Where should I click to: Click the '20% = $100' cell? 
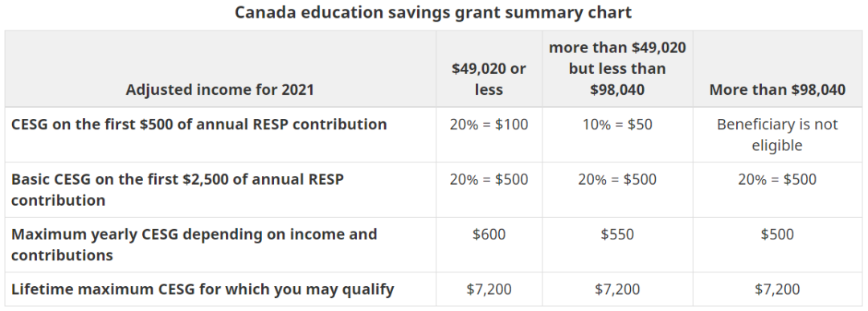[x=489, y=124]
